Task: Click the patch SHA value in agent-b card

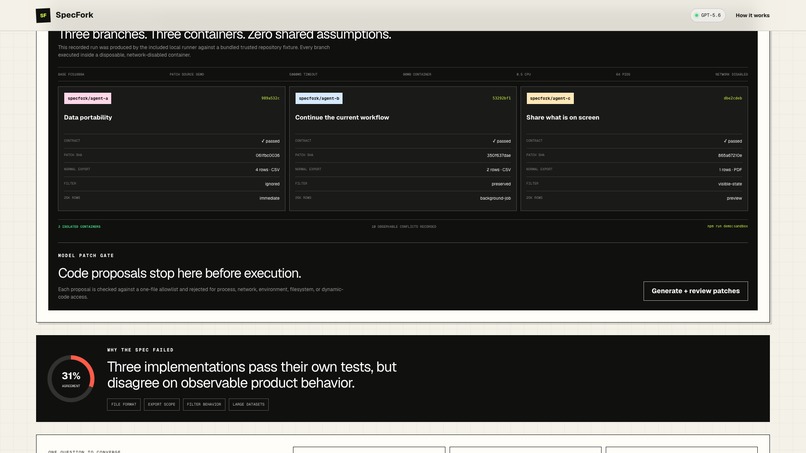Action: [x=499, y=155]
